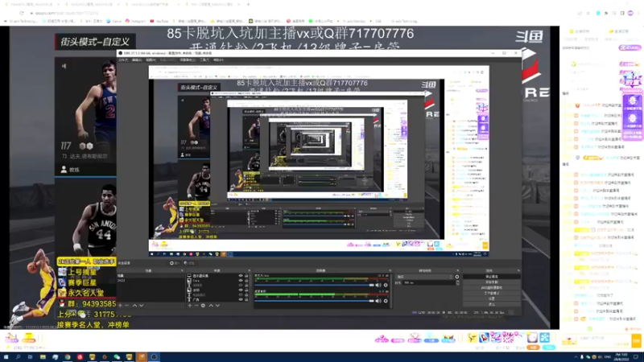Image resolution: width=644 pixels, height=362 pixels.
Task: Add a source with the plus icon in OBS Sources panel
Action: (x=189, y=306)
